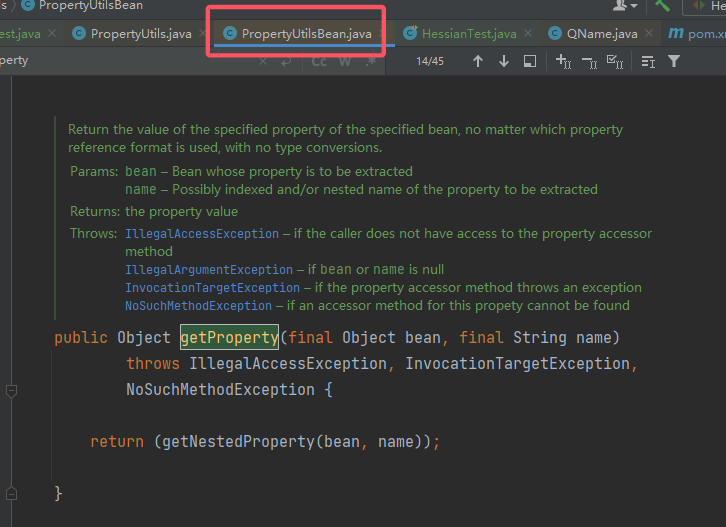Click 'throws' keyword
Viewport: 726px width, 527px height.
coord(153,364)
